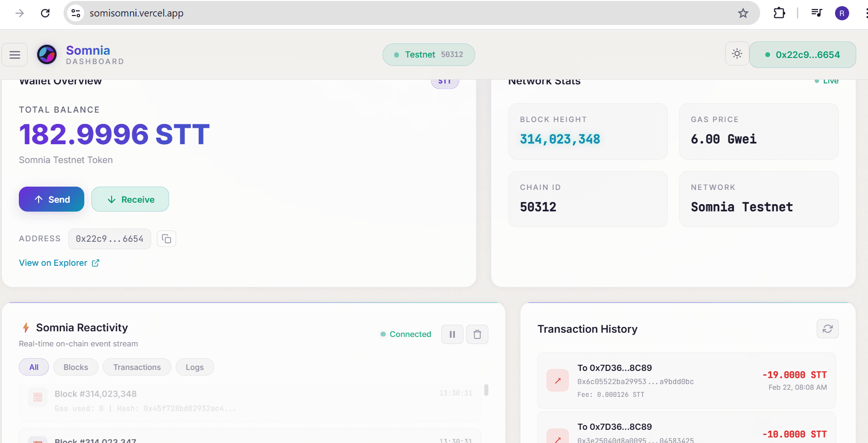Clear the event stream with the trash icon
The height and width of the screenshot is (443, 868).
477,334
